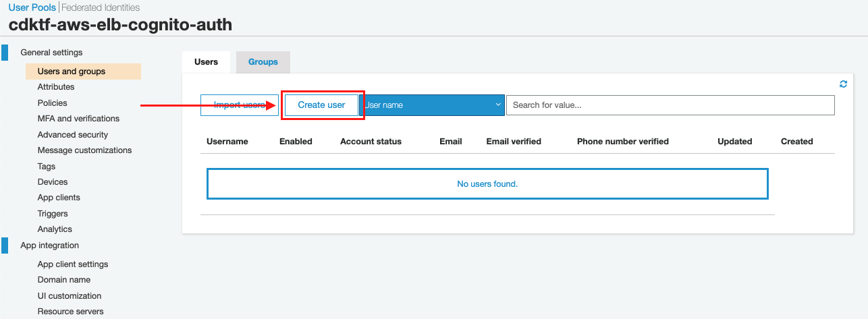868x319 pixels.
Task: Click the Username column header
Action: click(x=227, y=142)
